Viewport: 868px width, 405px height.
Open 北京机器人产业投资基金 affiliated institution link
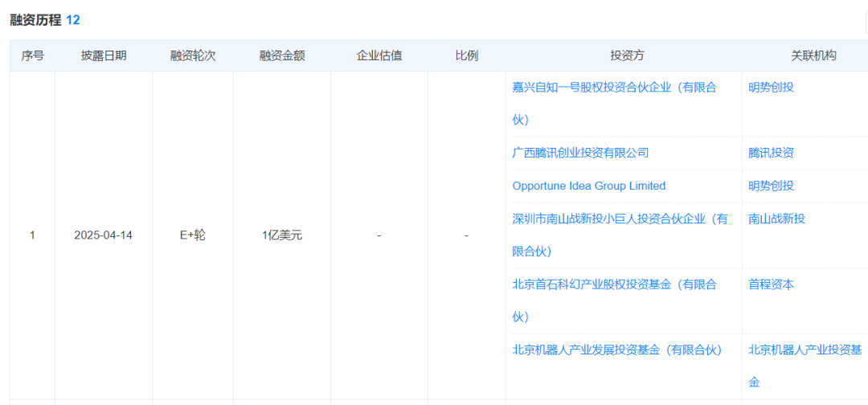[x=805, y=366]
